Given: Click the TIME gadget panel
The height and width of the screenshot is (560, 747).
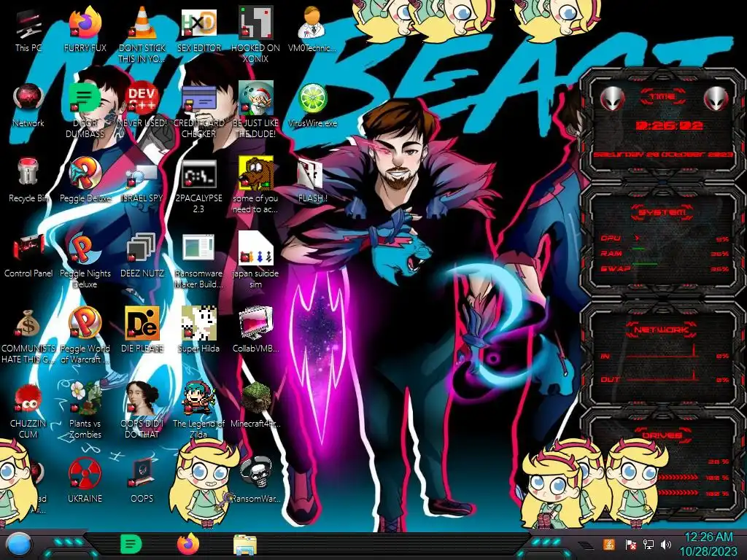Looking at the screenshot, I should pos(662,125).
